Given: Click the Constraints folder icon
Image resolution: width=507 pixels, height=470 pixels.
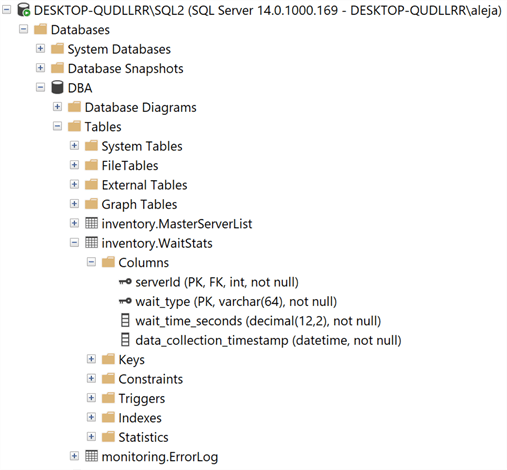Looking at the screenshot, I should (x=108, y=378).
